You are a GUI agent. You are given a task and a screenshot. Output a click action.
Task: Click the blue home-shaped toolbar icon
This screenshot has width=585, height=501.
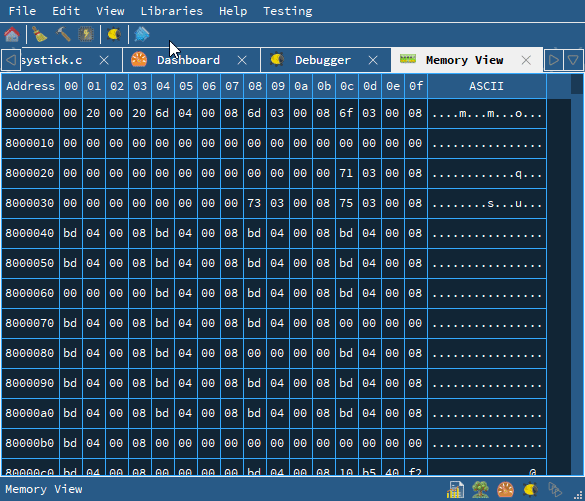(x=142, y=34)
